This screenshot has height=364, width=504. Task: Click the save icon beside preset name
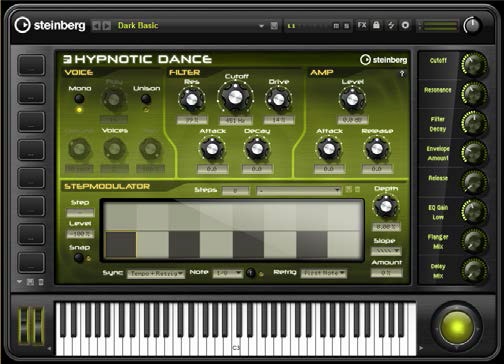(x=274, y=26)
